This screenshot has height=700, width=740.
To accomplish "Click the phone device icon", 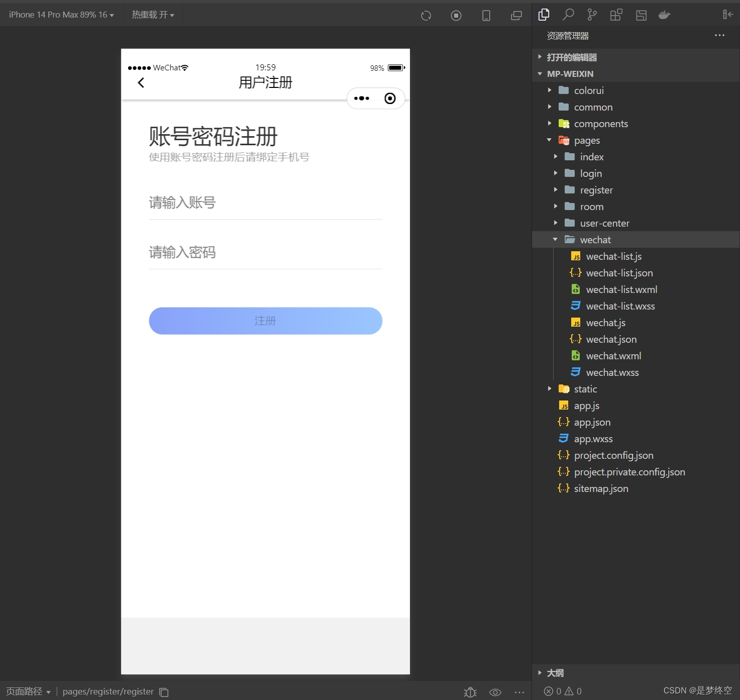I will click(486, 16).
